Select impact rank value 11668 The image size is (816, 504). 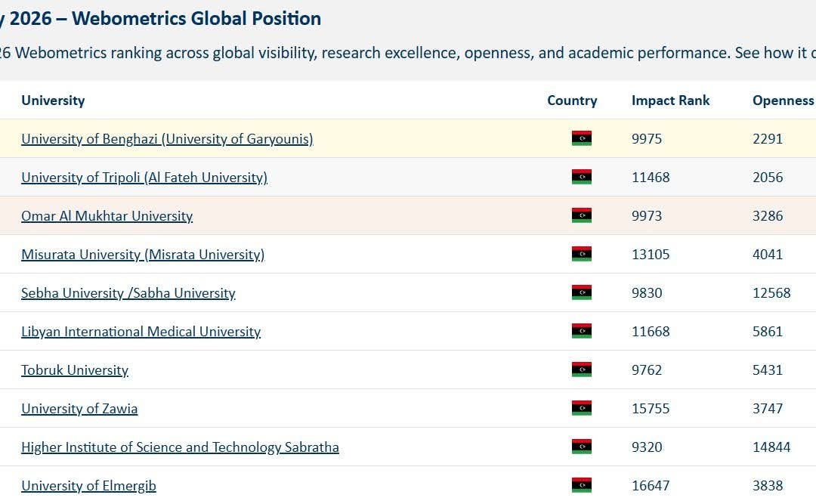point(651,332)
